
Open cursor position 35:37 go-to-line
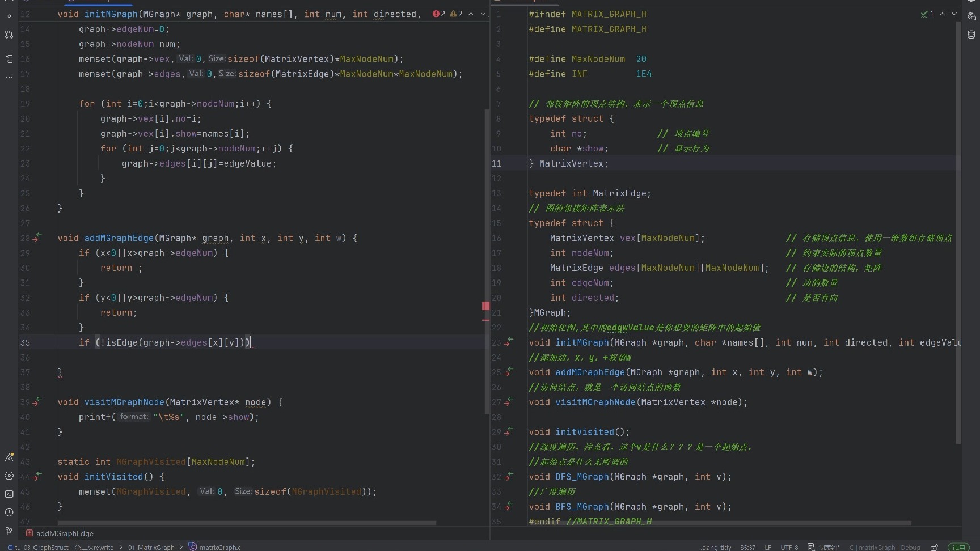pos(748,547)
